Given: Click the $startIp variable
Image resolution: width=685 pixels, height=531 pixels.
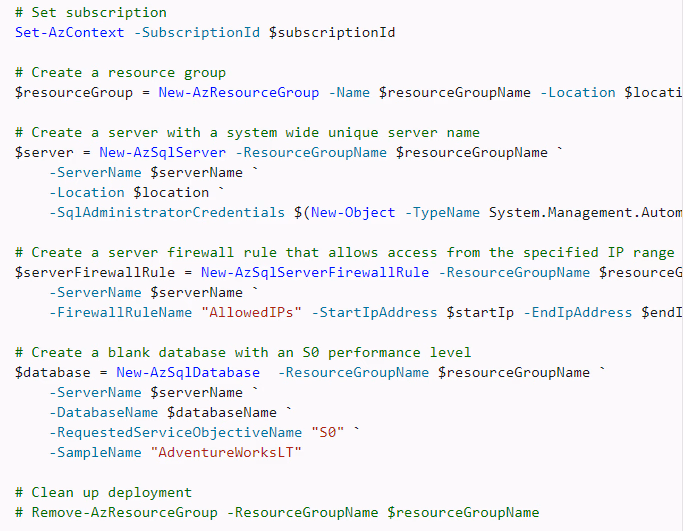Looking at the screenshot, I should click(x=480, y=313).
